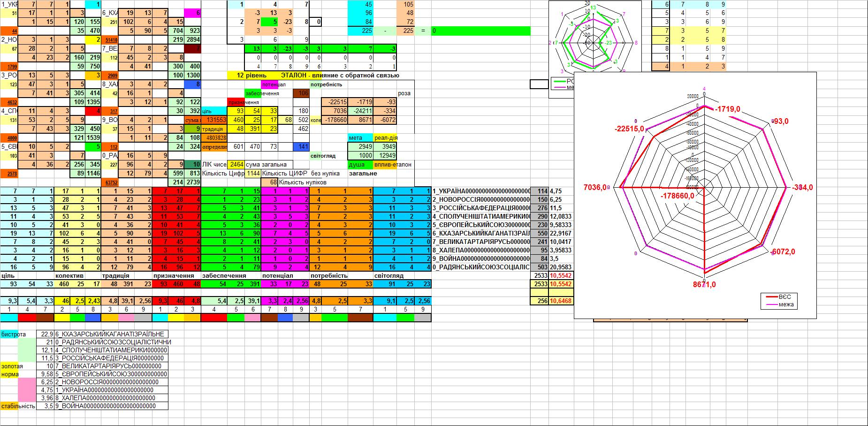Click the table cell with -6072
The height and width of the screenshot is (426, 868).
pyautogui.click(x=385, y=120)
